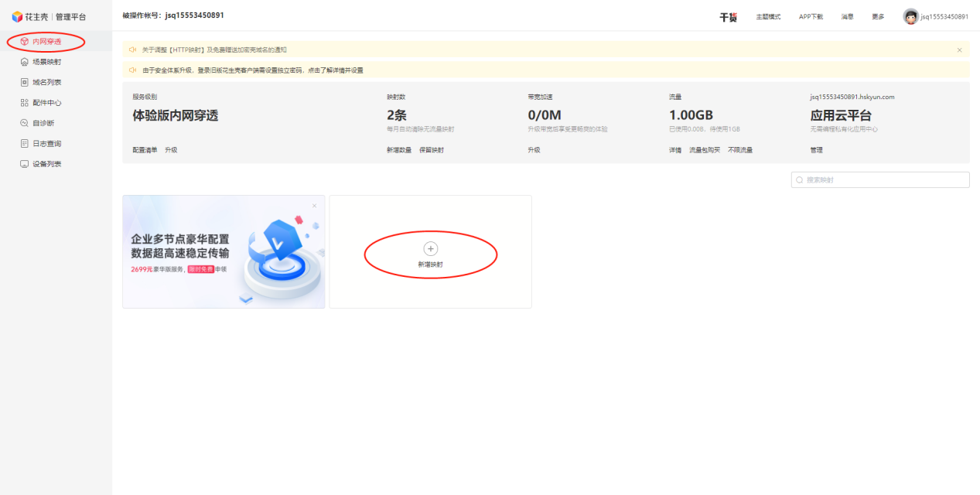
Task: Open 消息 in the top bar
Action: click(847, 17)
